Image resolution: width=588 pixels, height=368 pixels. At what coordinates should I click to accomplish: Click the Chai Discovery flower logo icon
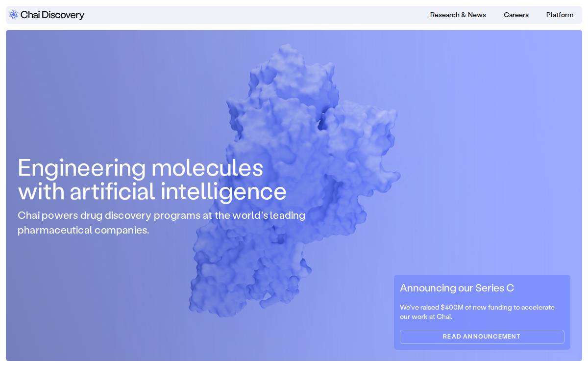13,15
